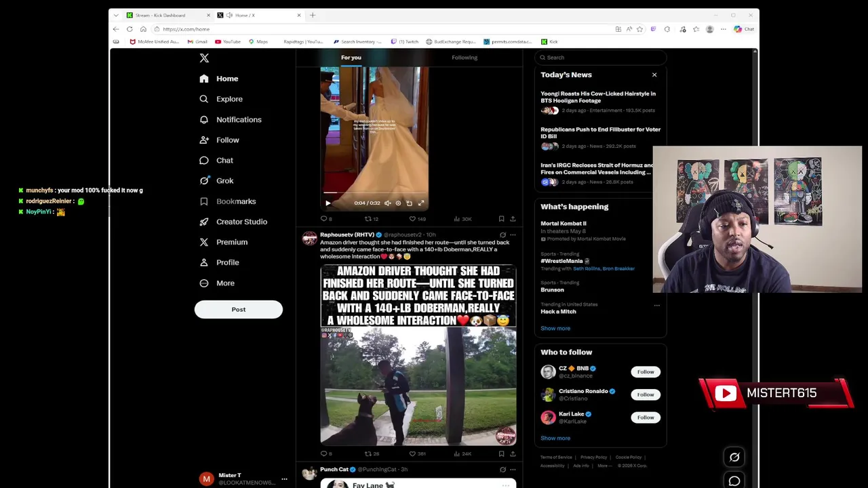Open Creator Studio

point(233,222)
